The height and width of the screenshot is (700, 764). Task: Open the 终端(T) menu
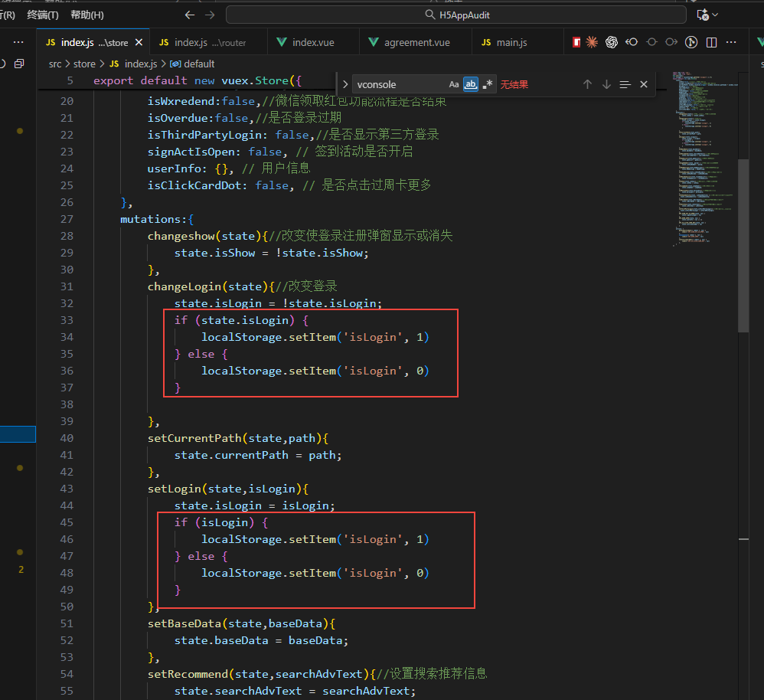click(43, 15)
